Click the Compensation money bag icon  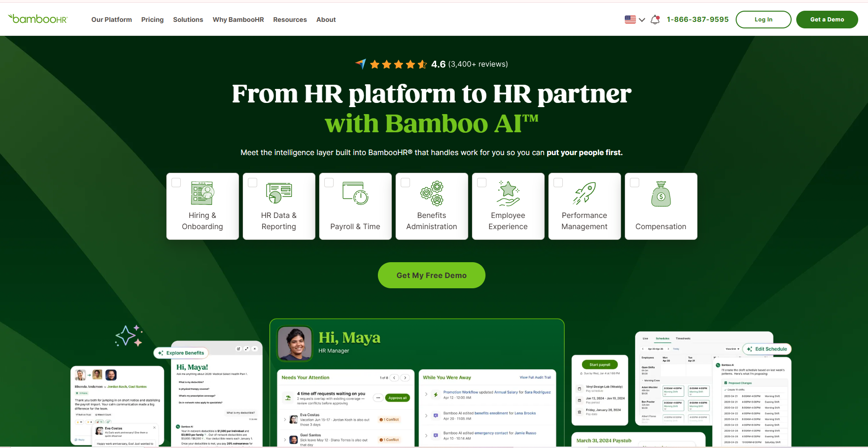tap(661, 194)
